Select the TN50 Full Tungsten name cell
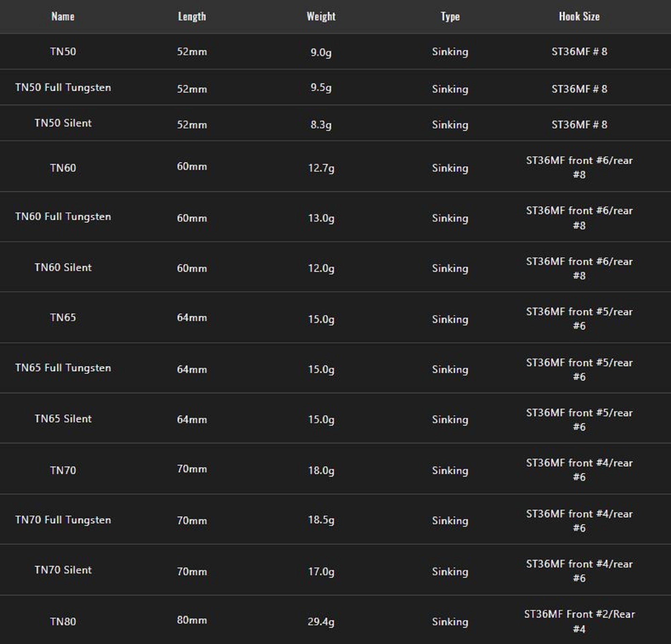This screenshot has height=644, width=671. tap(63, 88)
